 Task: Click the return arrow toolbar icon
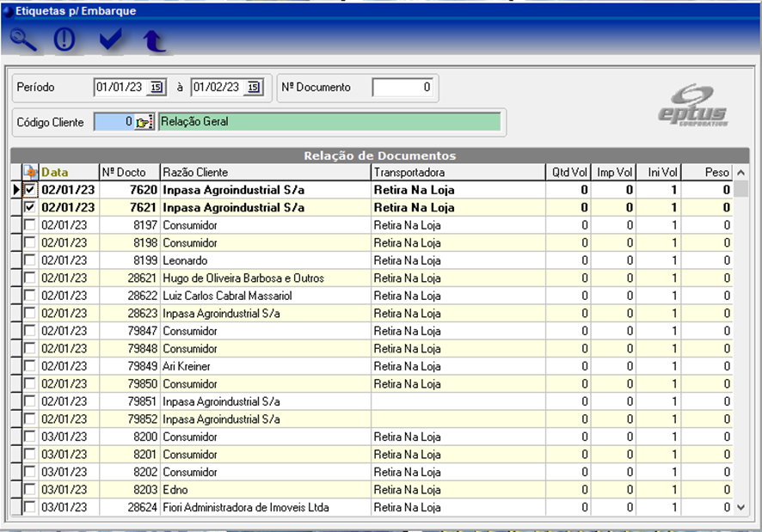(x=154, y=40)
